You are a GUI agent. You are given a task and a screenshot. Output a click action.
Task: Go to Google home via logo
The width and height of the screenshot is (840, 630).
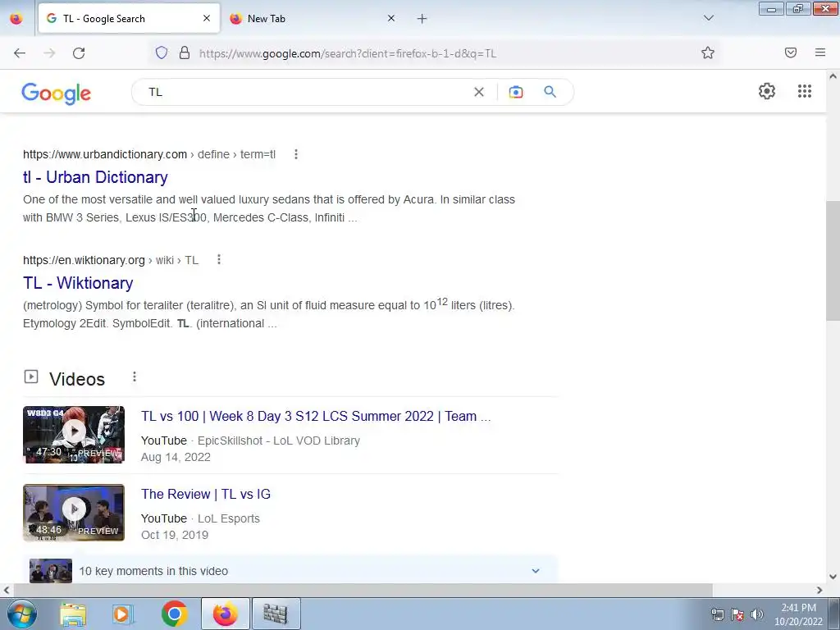(x=57, y=94)
